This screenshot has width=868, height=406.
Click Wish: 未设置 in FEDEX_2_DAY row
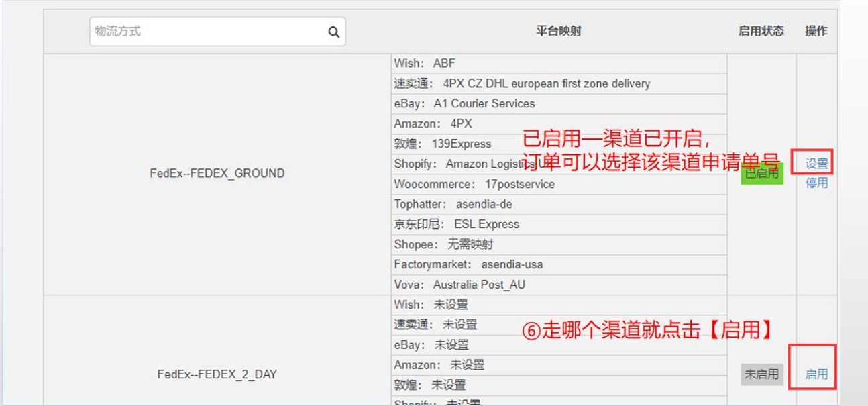point(559,305)
